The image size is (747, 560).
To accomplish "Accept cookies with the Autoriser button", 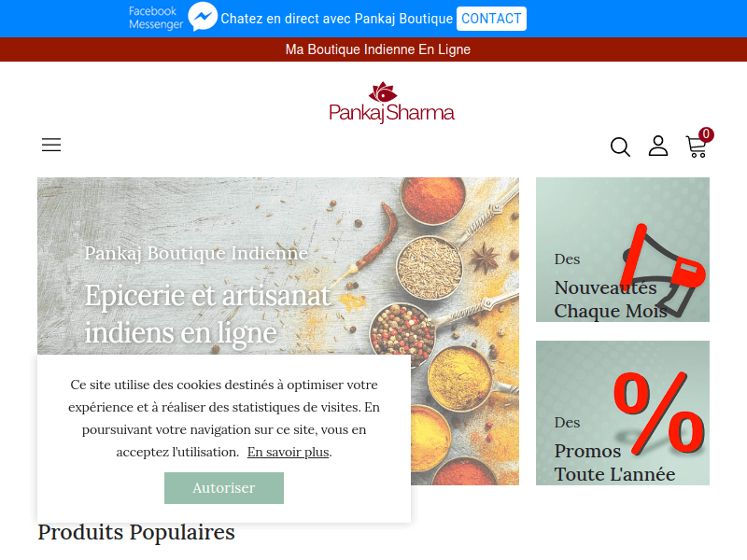I will coord(224,488).
